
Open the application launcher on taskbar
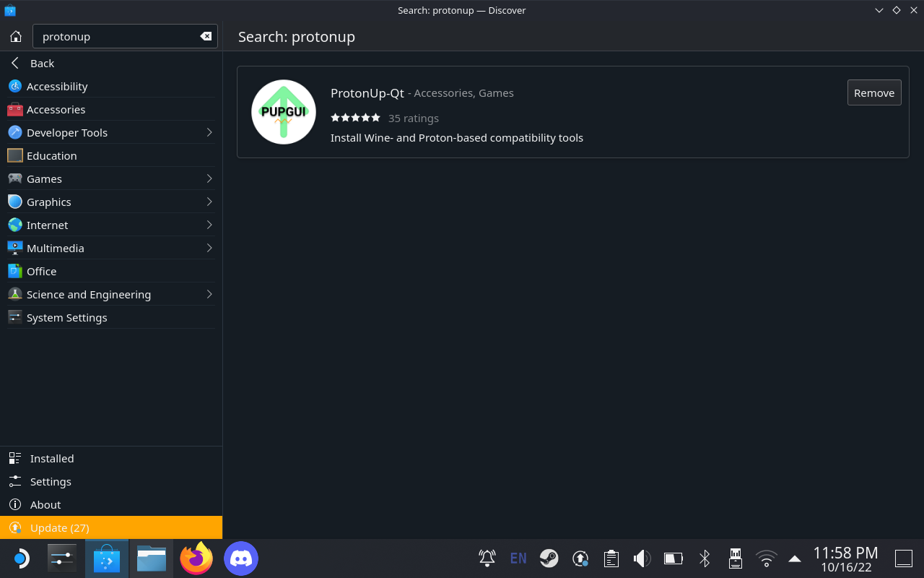coord(21,558)
